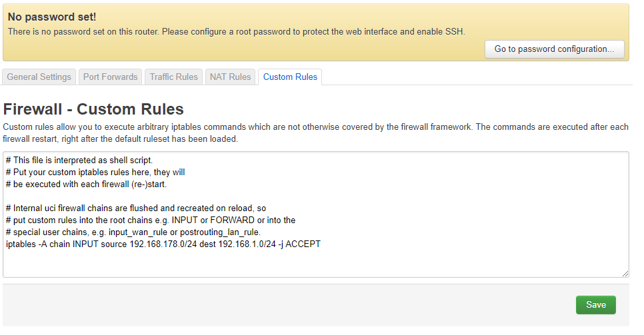Image resolution: width=644 pixels, height=335 pixels.
Task: Click the 'no password set on this router' message
Action: (236, 31)
